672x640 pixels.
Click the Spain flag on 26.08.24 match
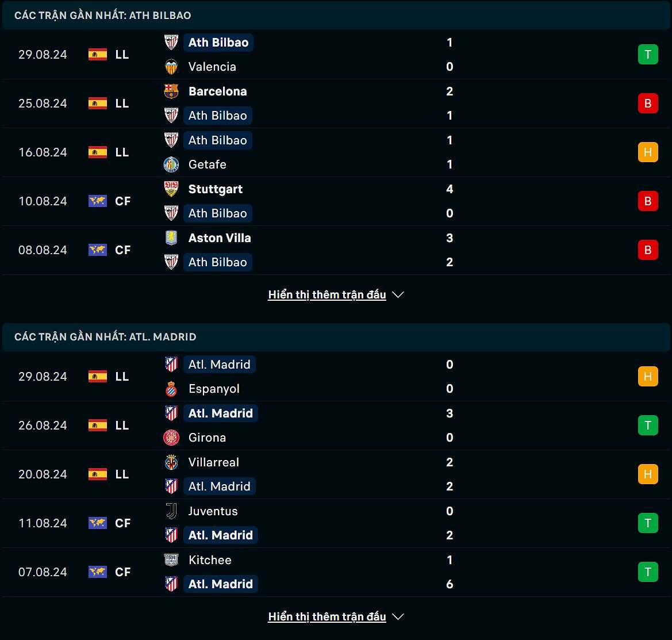point(98,426)
